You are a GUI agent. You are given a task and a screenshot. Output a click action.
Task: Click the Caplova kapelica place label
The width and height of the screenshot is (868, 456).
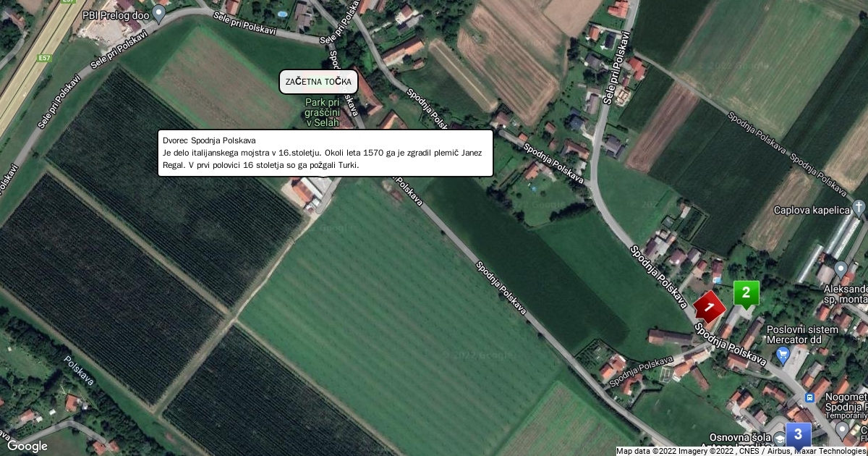click(811, 211)
